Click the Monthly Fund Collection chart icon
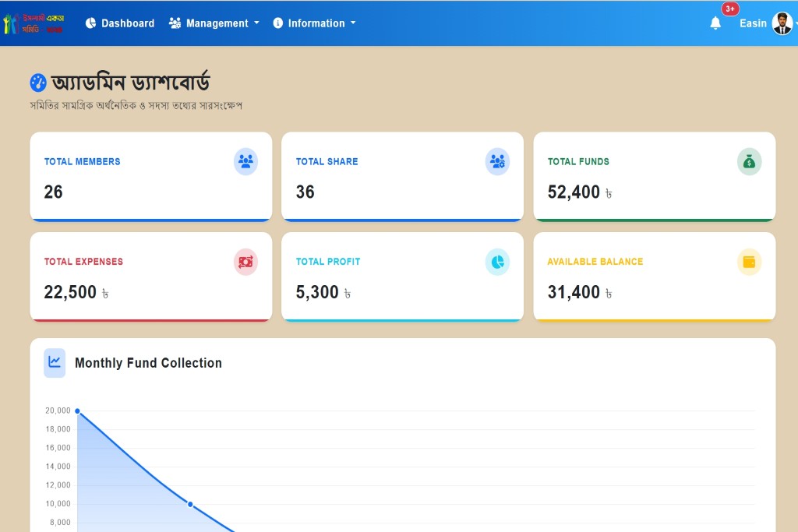This screenshot has height=532, width=798. pyautogui.click(x=55, y=363)
